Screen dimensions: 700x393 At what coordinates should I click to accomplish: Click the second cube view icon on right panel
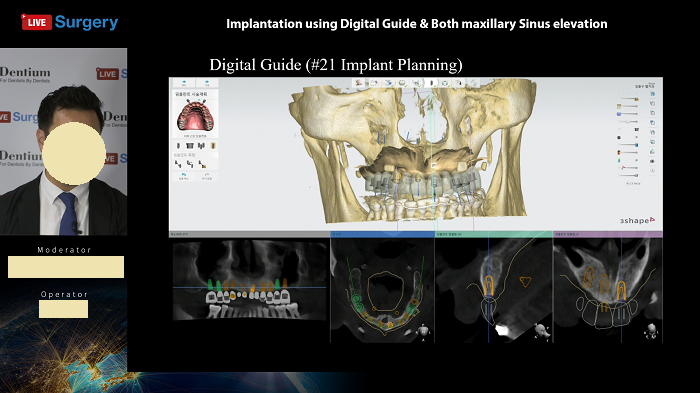click(x=652, y=103)
